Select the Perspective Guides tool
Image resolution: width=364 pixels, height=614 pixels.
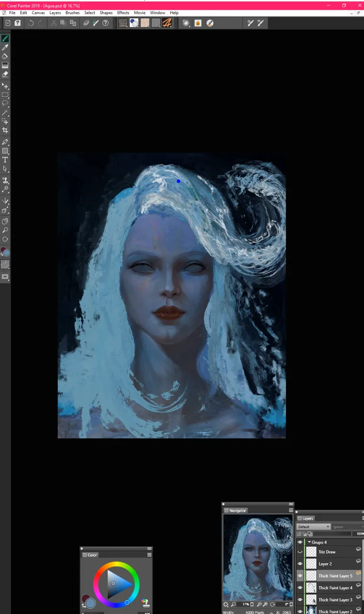click(5, 210)
